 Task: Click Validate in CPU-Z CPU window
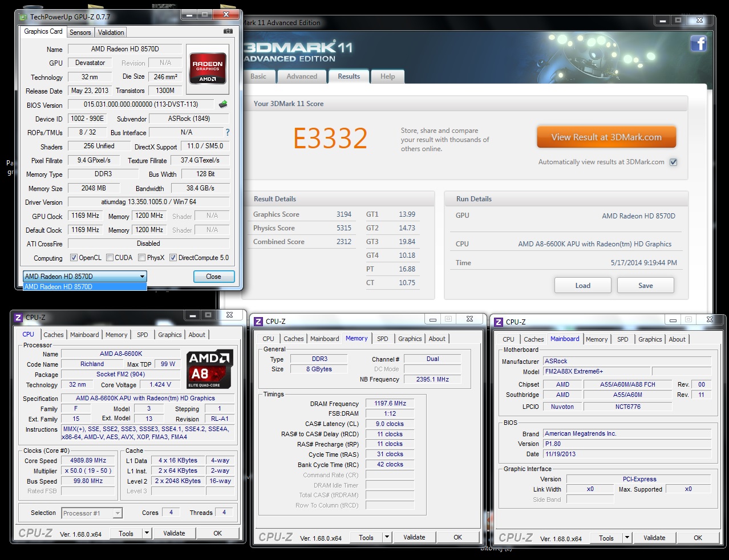click(x=174, y=533)
